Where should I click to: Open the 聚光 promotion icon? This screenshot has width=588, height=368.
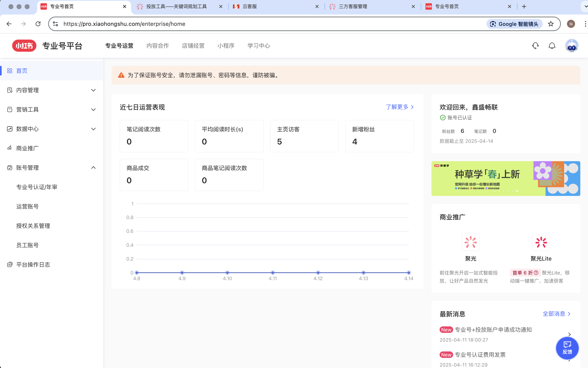pos(470,242)
